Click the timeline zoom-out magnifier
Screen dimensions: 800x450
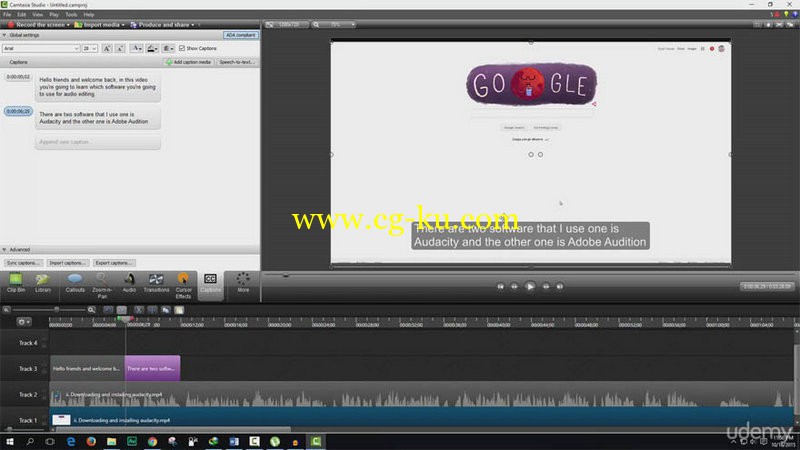point(7,310)
